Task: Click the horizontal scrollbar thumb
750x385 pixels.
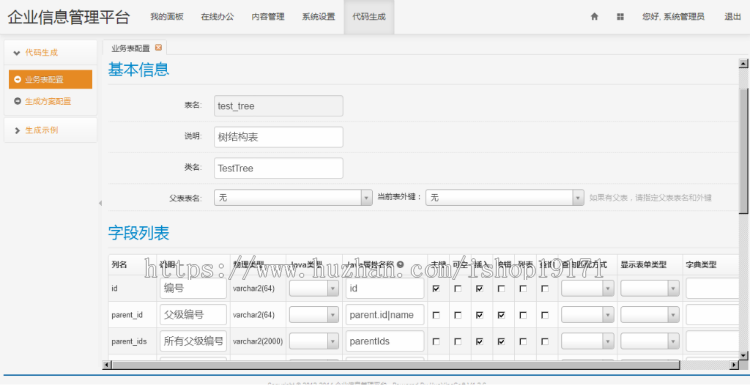Action: [396, 365]
